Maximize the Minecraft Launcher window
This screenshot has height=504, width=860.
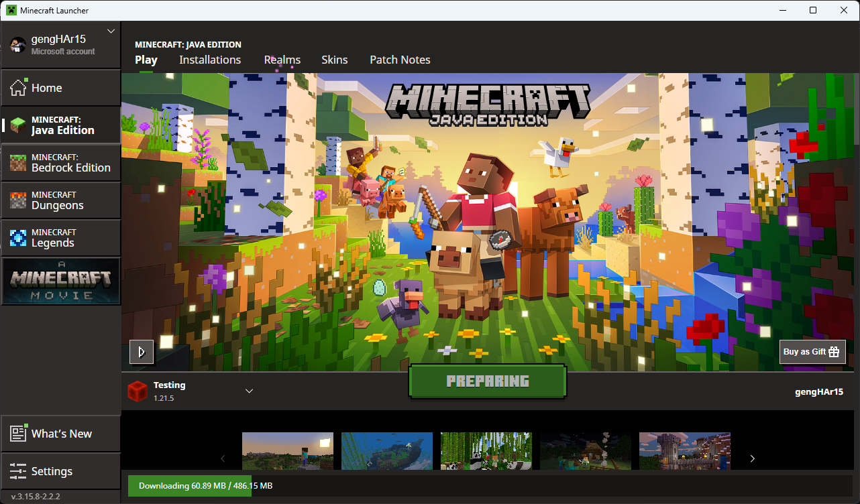813,10
